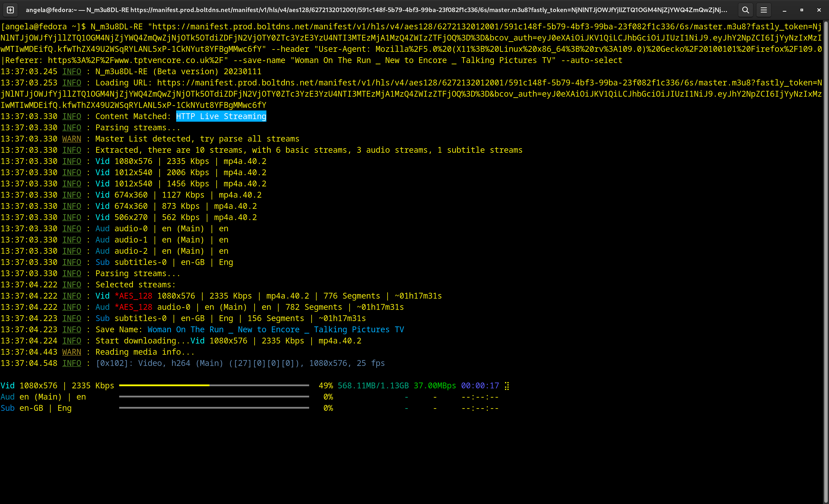829x504 pixels.
Task: Open a new terminal tab
Action: pyautogui.click(x=10, y=10)
